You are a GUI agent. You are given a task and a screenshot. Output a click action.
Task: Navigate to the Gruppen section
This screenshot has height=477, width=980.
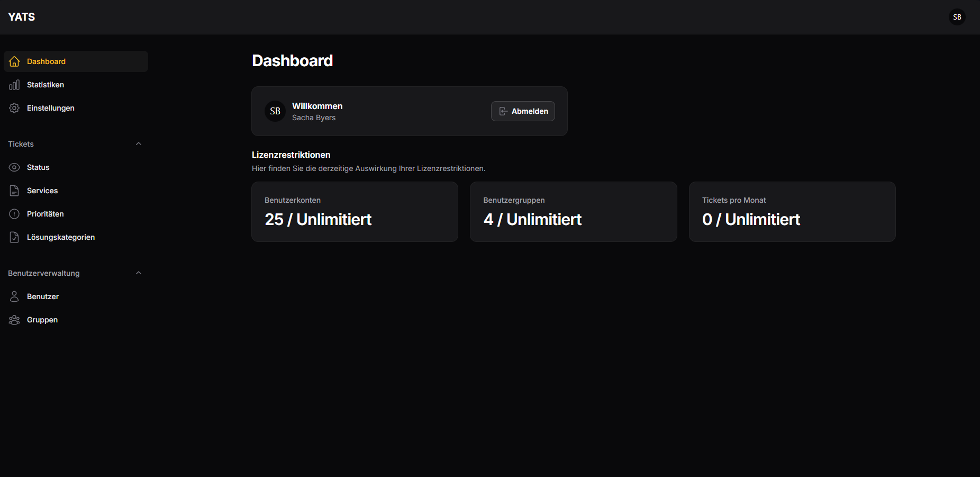(x=42, y=319)
